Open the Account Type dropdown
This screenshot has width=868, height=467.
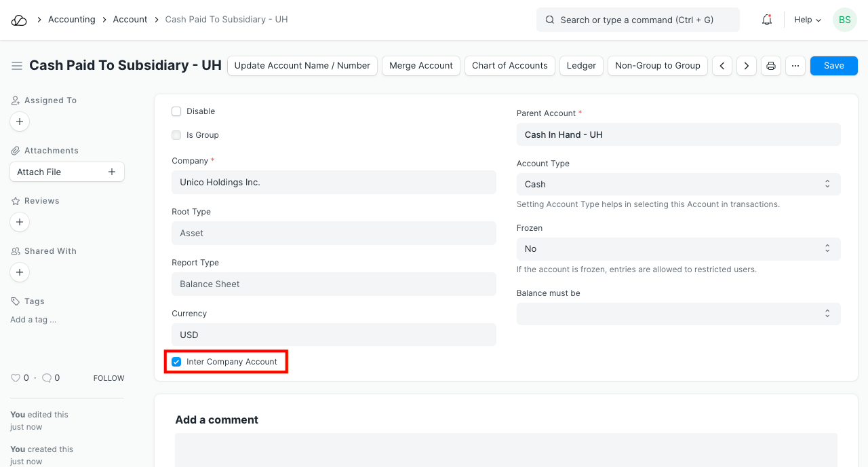(678, 184)
